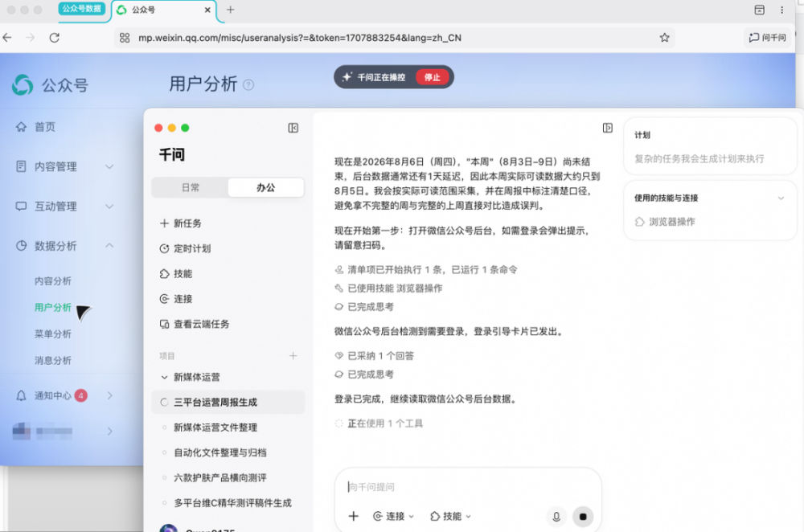Click the 问千问 button in the toolbar
The width and height of the screenshot is (804, 532).
(x=768, y=38)
